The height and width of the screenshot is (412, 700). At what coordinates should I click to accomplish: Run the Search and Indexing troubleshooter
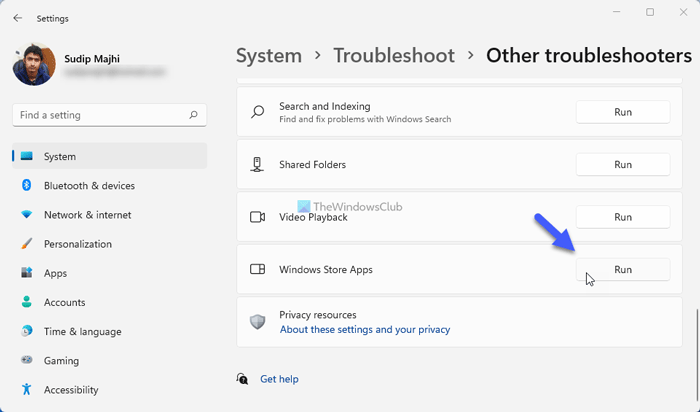coord(622,112)
